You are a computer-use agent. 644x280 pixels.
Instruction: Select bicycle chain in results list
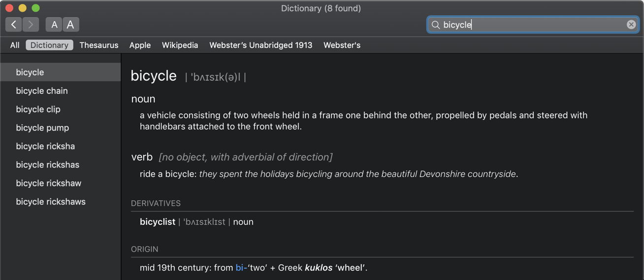click(42, 91)
